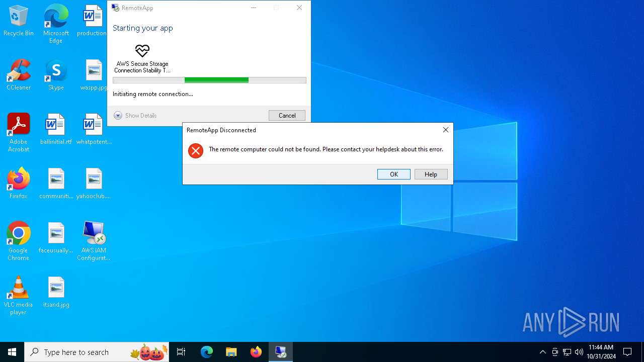Open Firefox desktop shortcut

point(19,184)
